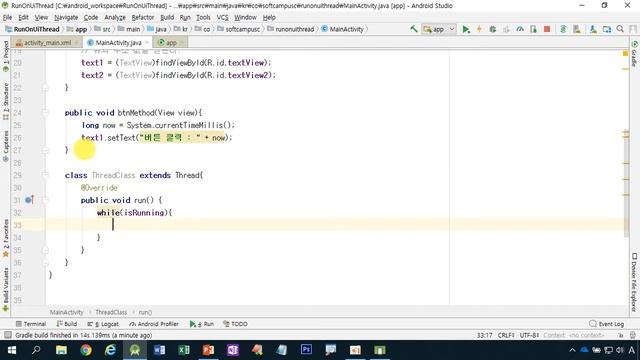Start debugging with the bug icon
The image size is (640, 360).
point(493,29)
